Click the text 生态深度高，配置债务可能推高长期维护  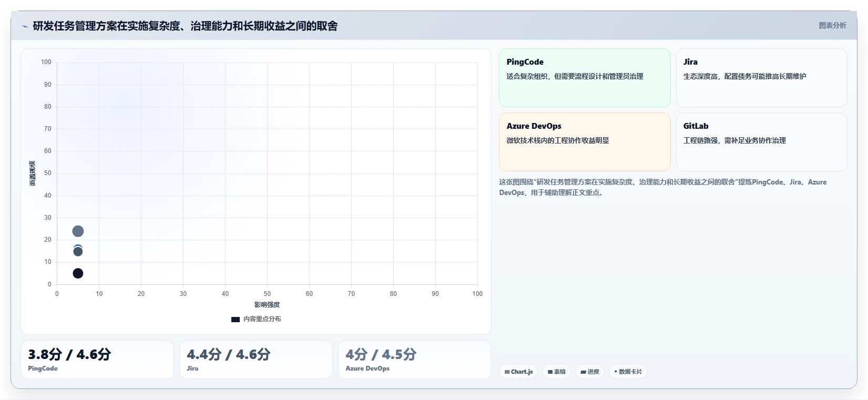pyautogui.click(x=744, y=76)
